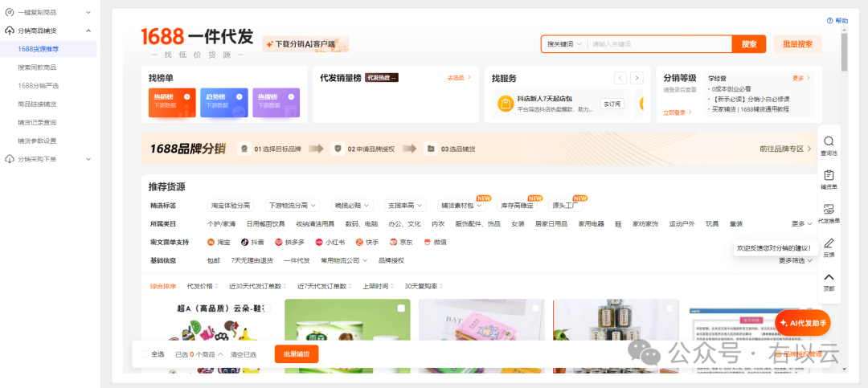Click the arrow icon on 趋势榜 card

(240, 97)
